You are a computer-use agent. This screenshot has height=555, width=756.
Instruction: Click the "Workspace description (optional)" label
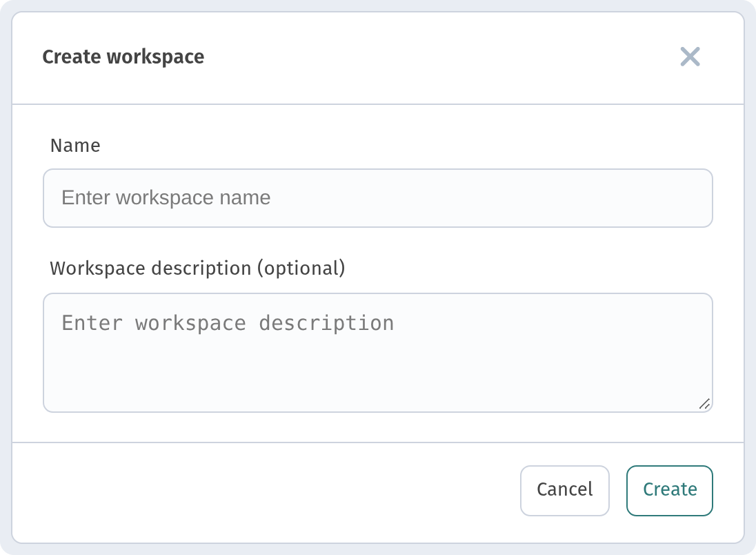[198, 269]
